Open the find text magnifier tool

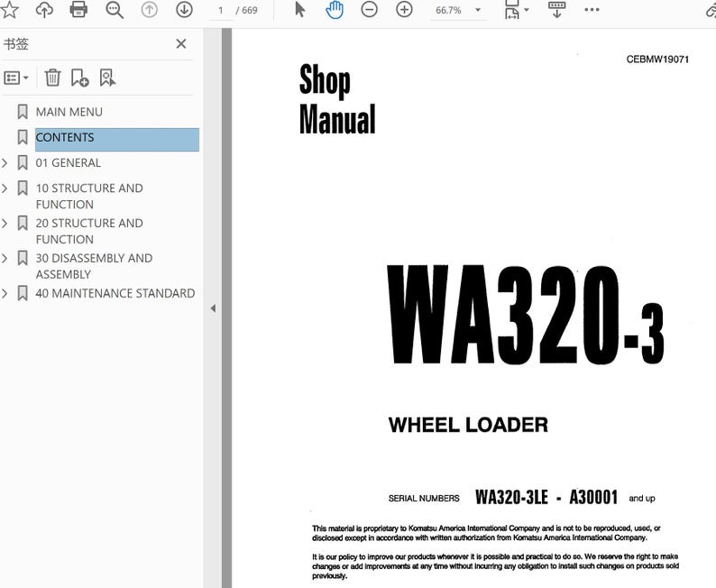[115, 10]
